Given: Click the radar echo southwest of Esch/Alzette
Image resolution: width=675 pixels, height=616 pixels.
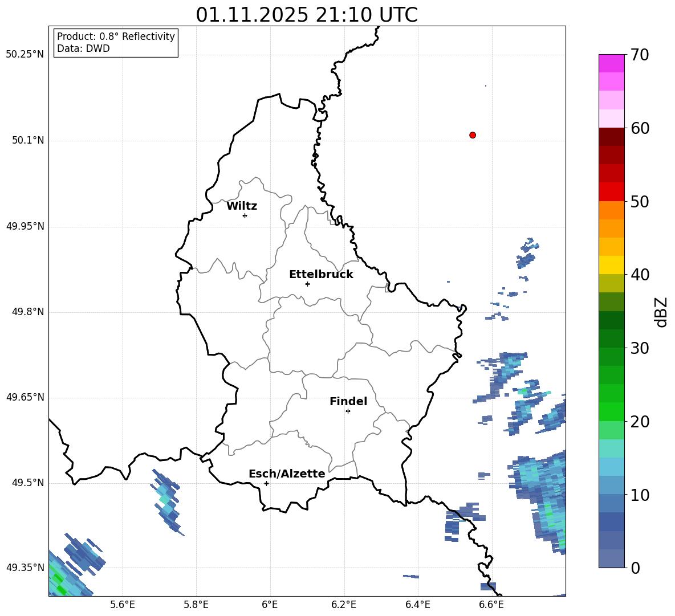Looking at the screenshot, I should pyautogui.click(x=166, y=502).
